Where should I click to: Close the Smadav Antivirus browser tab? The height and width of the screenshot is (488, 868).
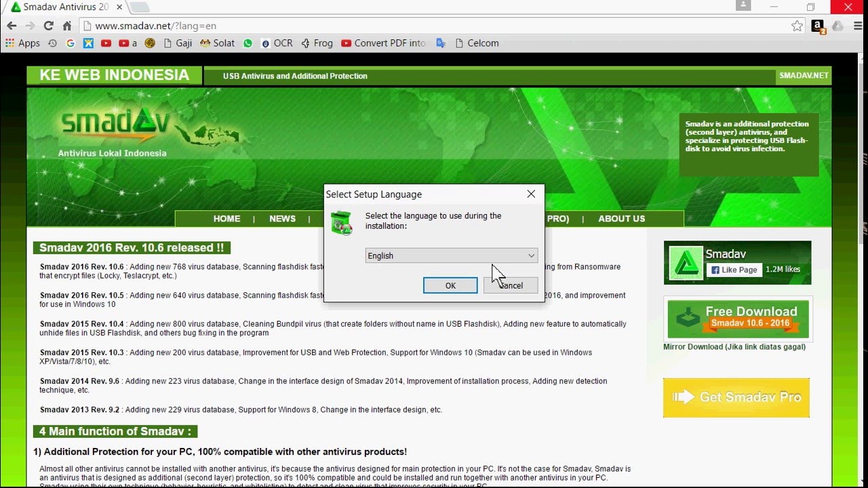(x=118, y=7)
